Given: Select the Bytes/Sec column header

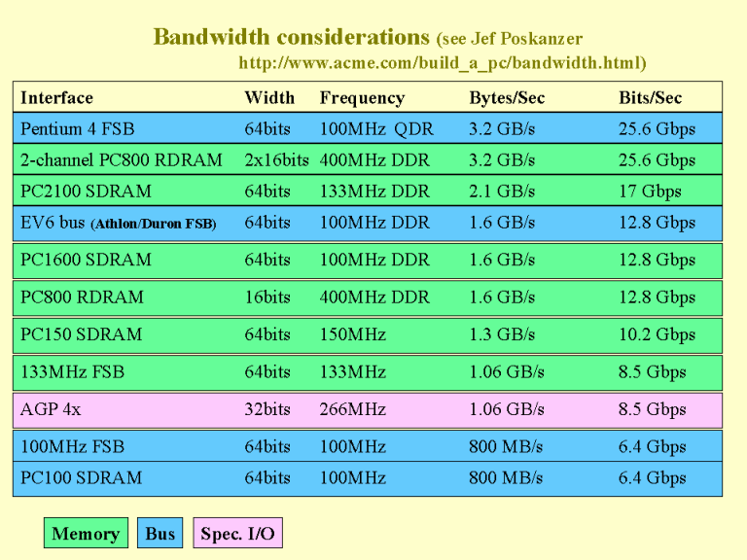Looking at the screenshot, I should pos(507,98).
